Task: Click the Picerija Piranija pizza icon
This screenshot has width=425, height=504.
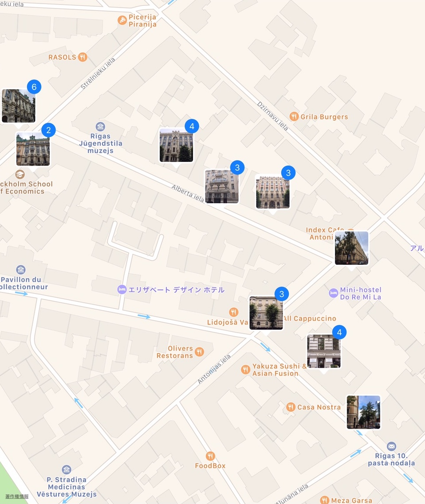Action: coord(122,20)
